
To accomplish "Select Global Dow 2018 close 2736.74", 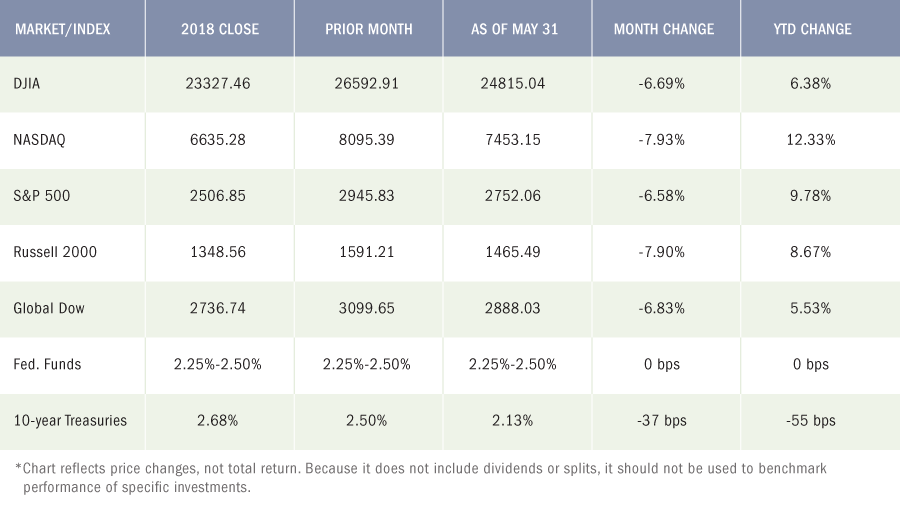I will [218, 308].
